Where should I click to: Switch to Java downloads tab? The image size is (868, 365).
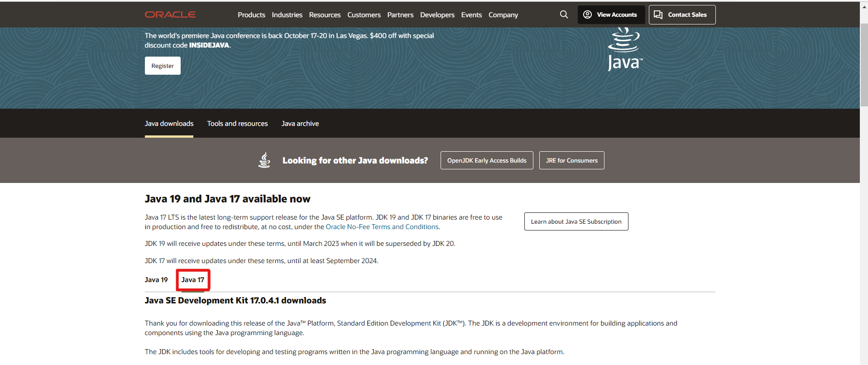(x=169, y=123)
